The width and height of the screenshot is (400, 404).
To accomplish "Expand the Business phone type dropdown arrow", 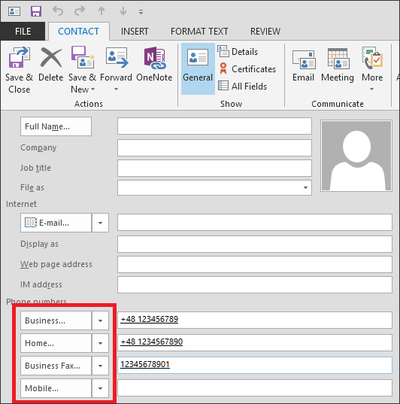I will point(100,321).
